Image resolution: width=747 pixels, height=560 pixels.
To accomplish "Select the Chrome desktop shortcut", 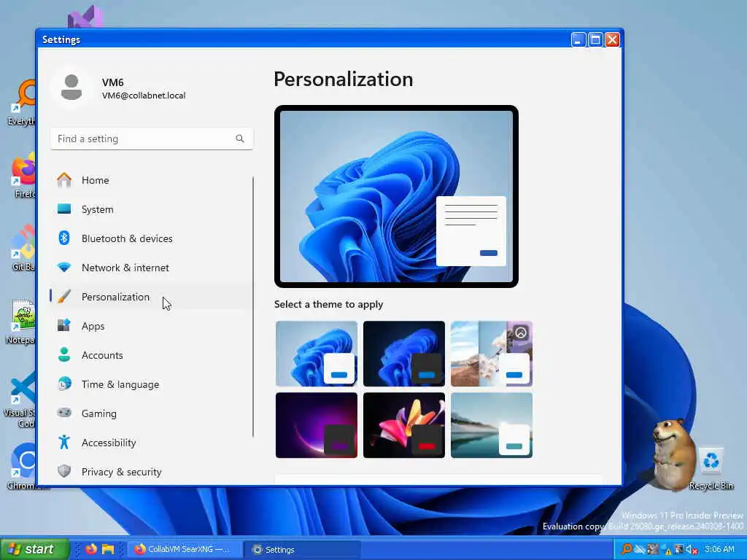I will 21,467.
